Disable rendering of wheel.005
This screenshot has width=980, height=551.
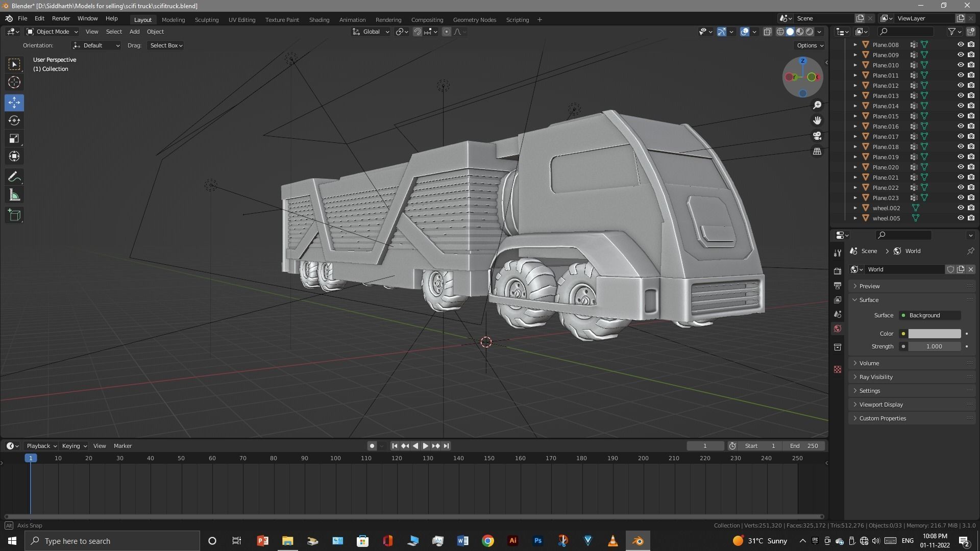pyautogui.click(x=971, y=218)
